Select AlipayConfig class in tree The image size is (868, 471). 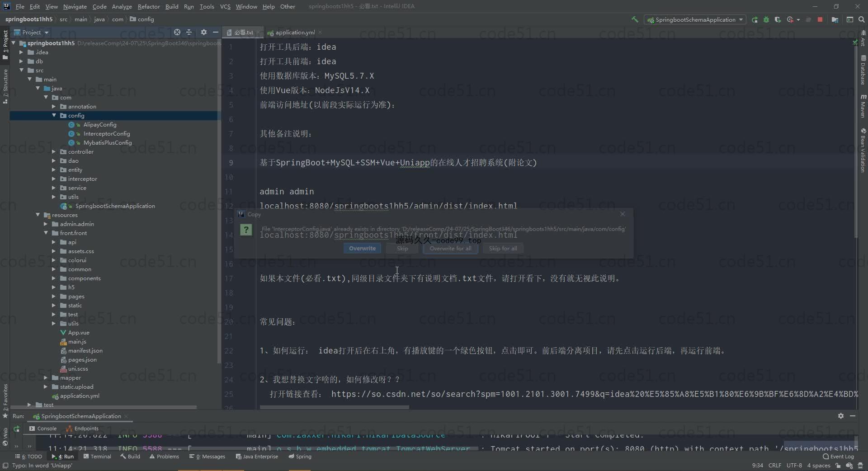pyautogui.click(x=99, y=124)
